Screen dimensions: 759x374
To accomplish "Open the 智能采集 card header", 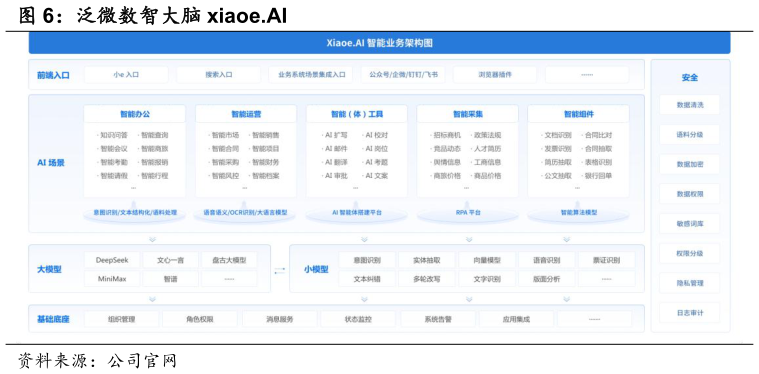I will pyautogui.click(x=468, y=114).
